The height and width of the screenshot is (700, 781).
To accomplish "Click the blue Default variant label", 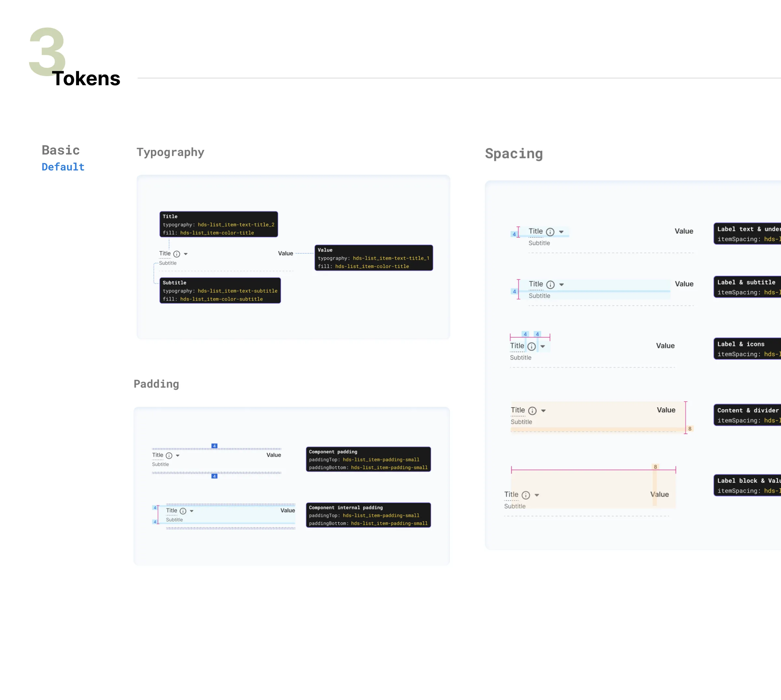I will tap(63, 167).
